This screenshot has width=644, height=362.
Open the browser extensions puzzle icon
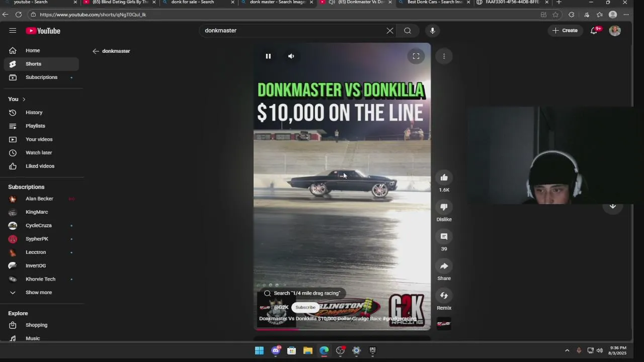click(x=571, y=15)
